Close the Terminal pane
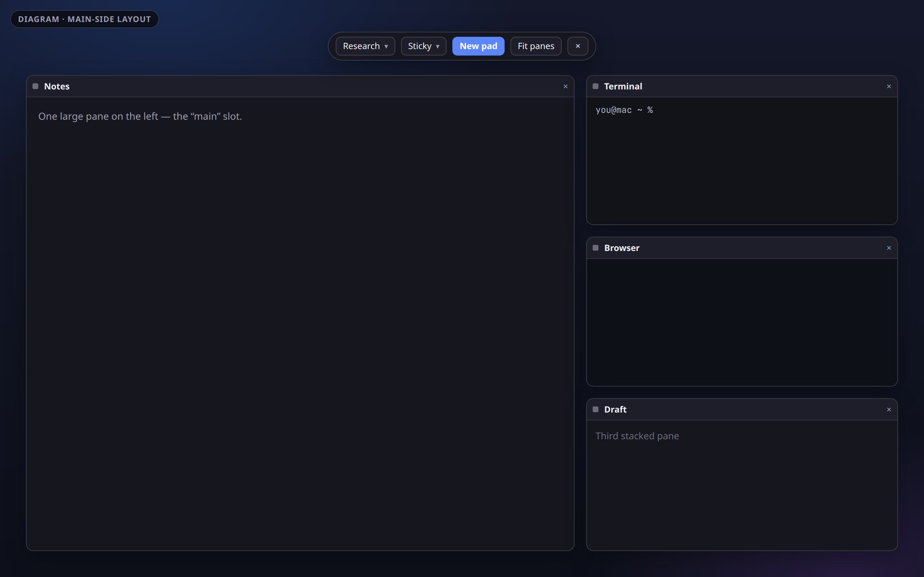This screenshot has height=577, width=924. 889,86
